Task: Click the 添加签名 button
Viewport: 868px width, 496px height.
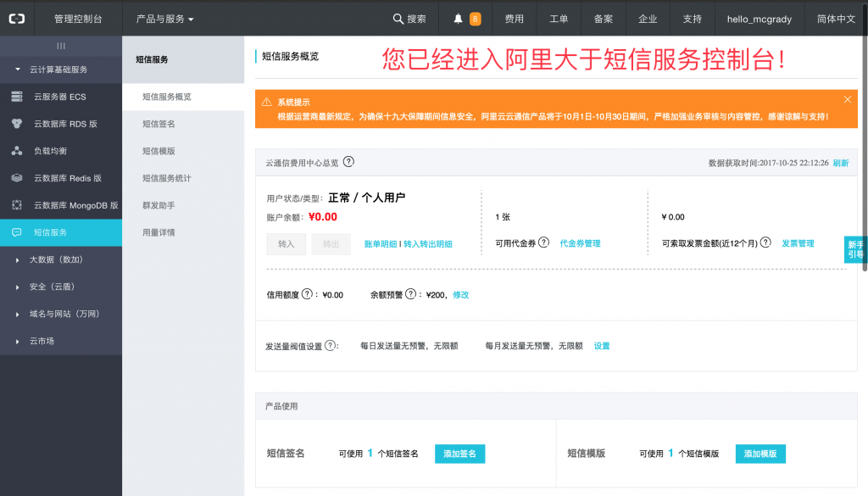Action: coord(459,454)
